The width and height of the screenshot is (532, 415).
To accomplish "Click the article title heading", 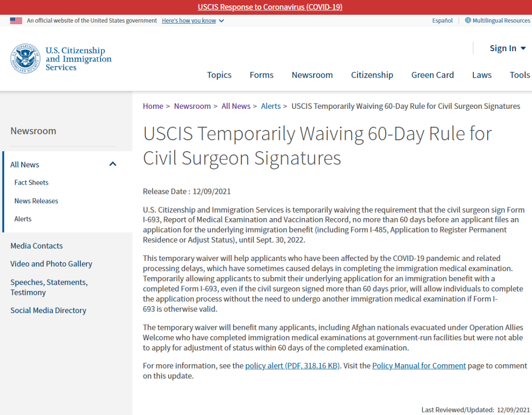I will (x=317, y=146).
